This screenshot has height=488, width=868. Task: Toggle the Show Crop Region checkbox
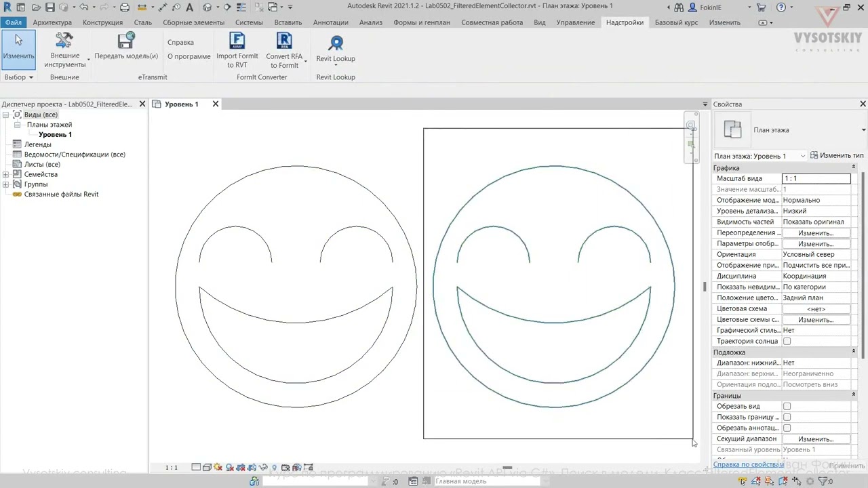tap(787, 417)
